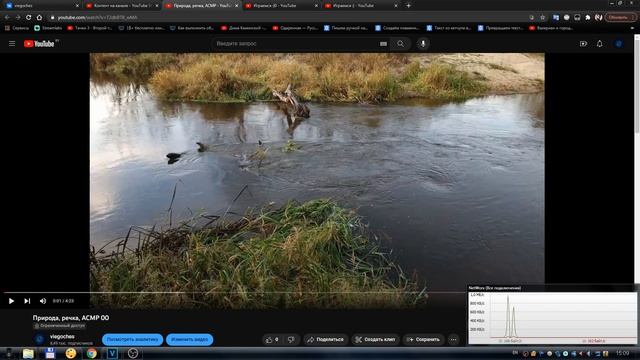Open the Create video camera icon
The width and height of the screenshot is (640, 360).
[x=583, y=43]
